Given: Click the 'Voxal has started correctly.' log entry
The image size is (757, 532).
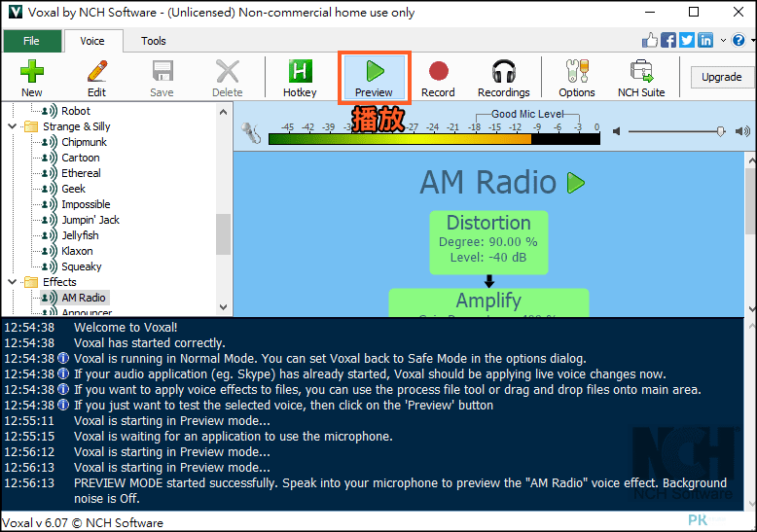Looking at the screenshot, I should tap(150, 342).
